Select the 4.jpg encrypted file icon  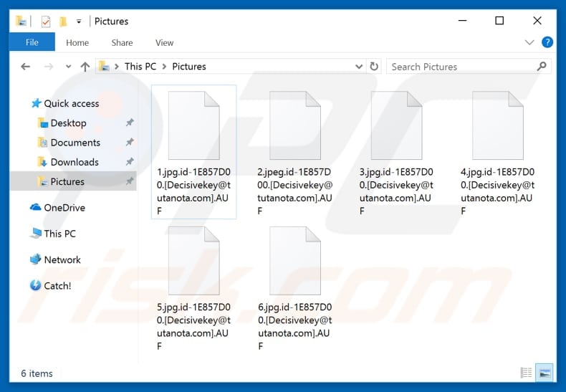498,125
